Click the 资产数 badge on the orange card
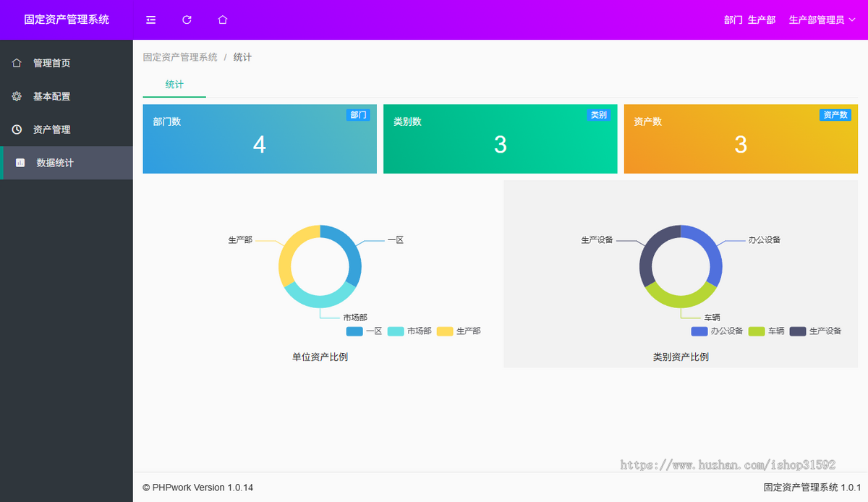Viewport: 868px width, 502px height. point(835,114)
